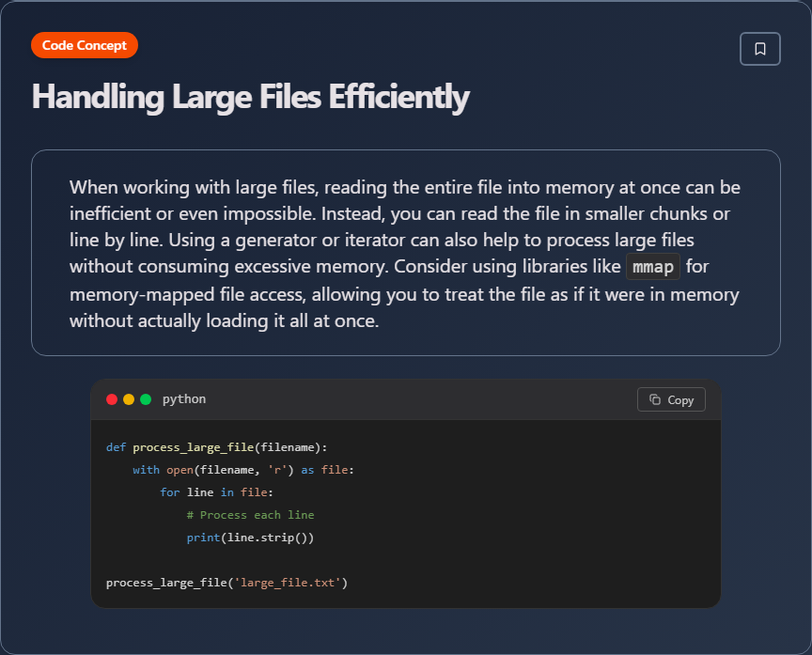The image size is (812, 655).
Task: Click the code block header bar
Action: tap(404, 398)
